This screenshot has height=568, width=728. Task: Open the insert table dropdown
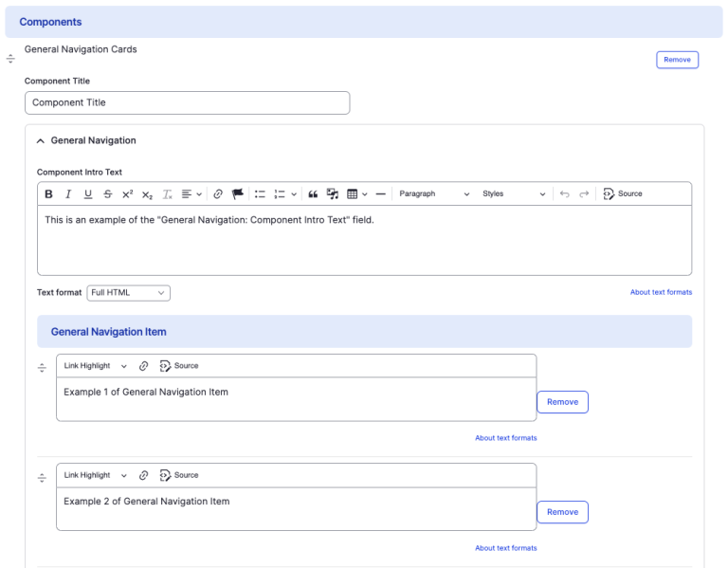[356, 194]
